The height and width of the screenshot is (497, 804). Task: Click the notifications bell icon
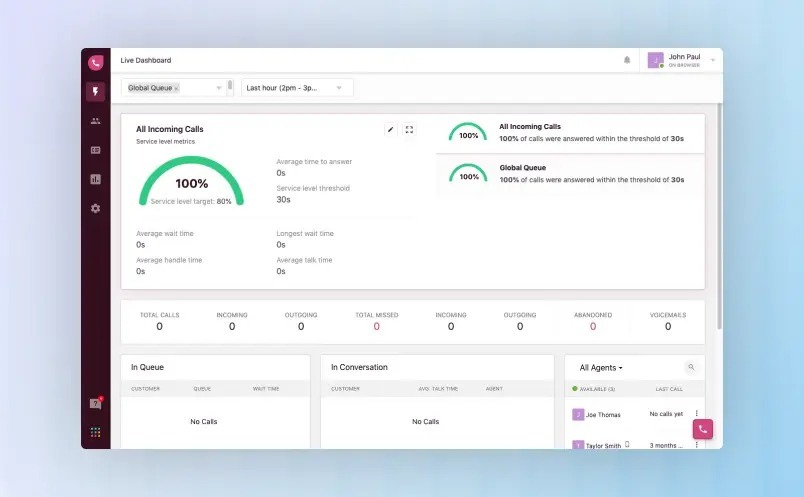click(627, 60)
